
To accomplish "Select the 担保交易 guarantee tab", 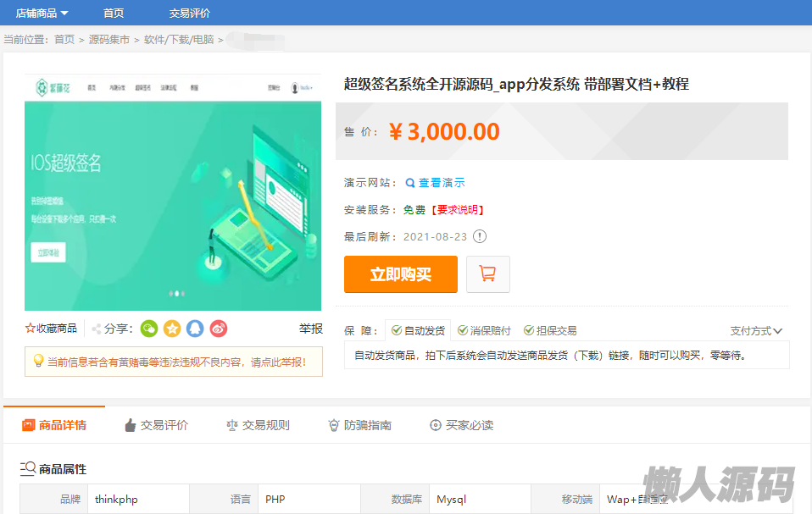I will point(550,330).
